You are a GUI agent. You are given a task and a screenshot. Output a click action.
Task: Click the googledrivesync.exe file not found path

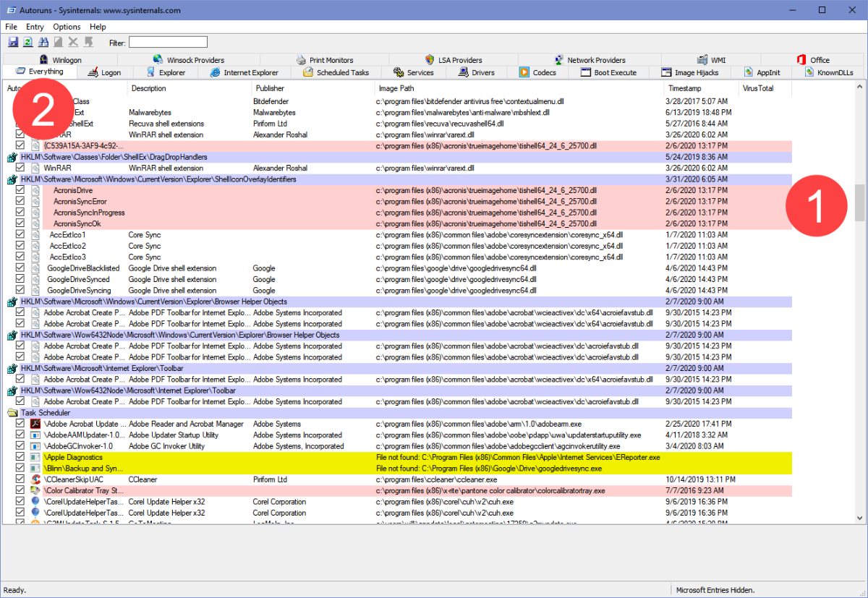coord(489,469)
